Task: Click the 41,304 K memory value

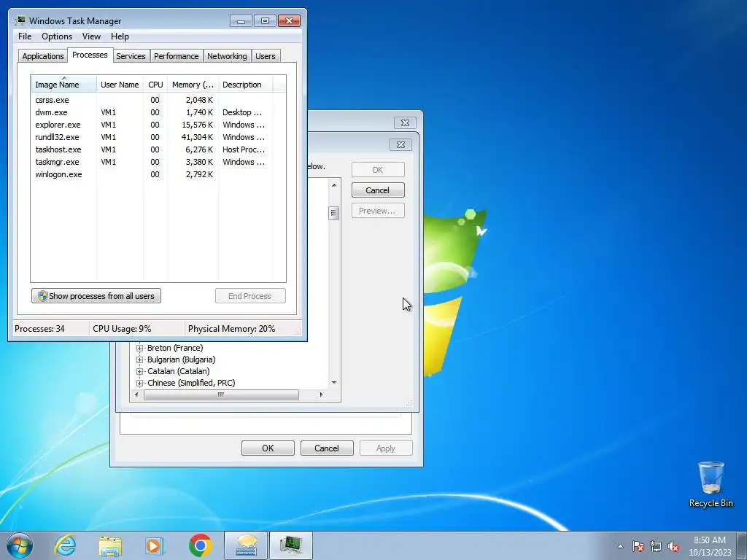Action: [197, 137]
